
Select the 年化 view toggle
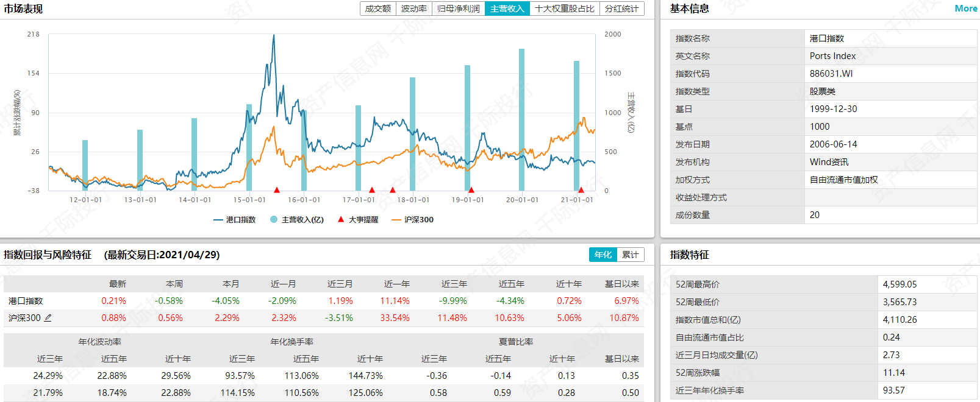point(603,255)
